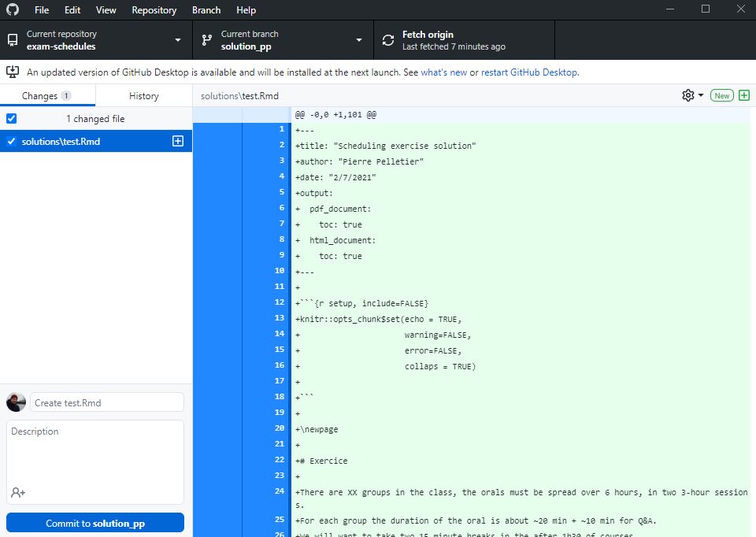The width and height of the screenshot is (756, 537).
Task: Open diff settings gear icon
Action: (688, 95)
